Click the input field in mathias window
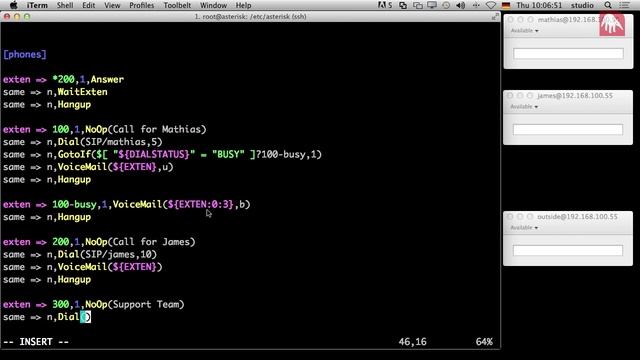 (x=568, y=53)
